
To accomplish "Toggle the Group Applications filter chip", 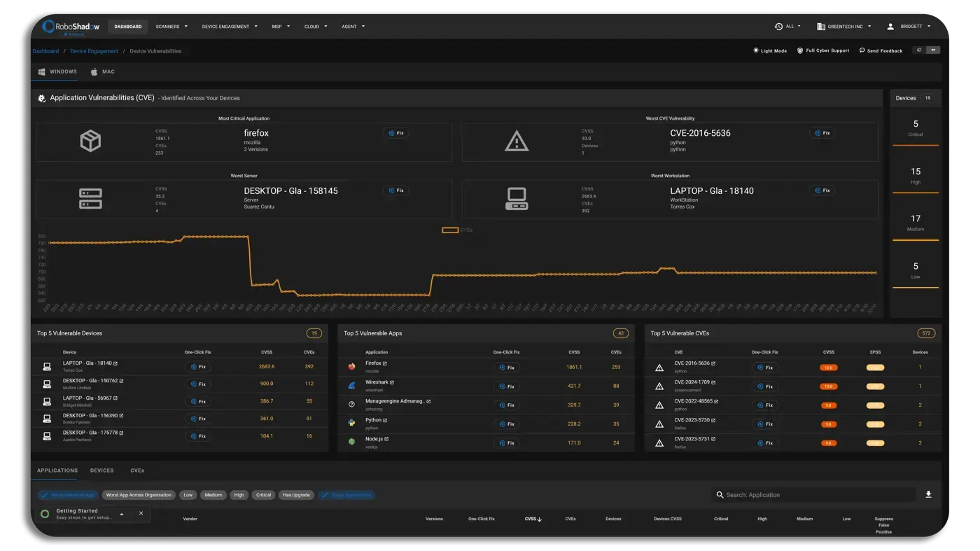I will pyautogui.click(x=346, y=495).
